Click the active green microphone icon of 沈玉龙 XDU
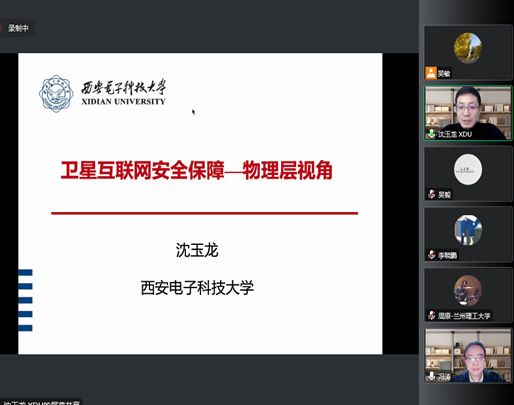This screenshot has height=405, width=514. point(431,134)
